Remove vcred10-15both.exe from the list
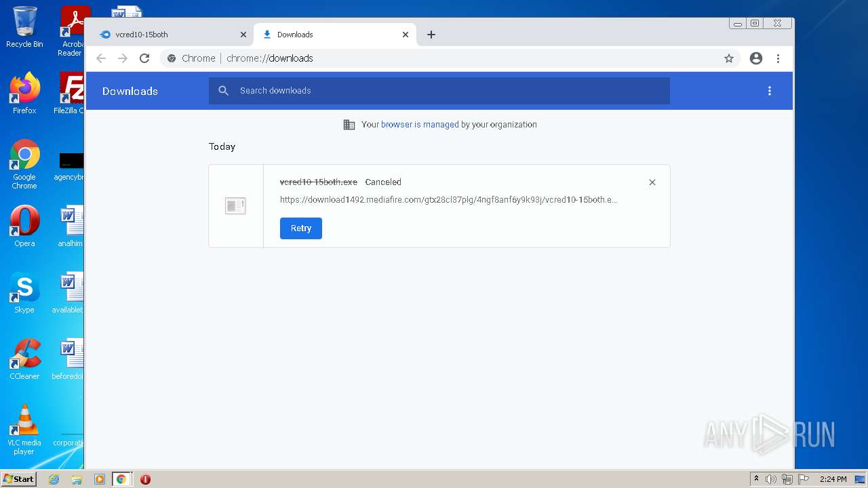Screen dimensions: 868x488 (652, 182)
